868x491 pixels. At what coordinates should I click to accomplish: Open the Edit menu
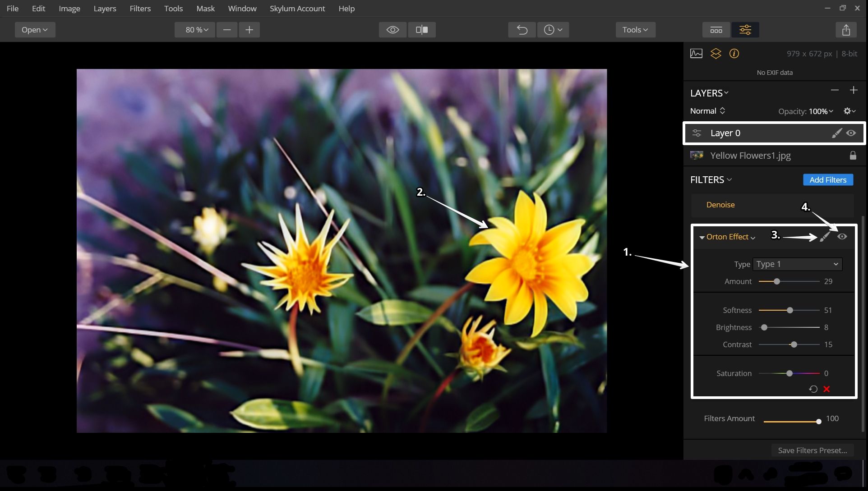coord(38,9)
